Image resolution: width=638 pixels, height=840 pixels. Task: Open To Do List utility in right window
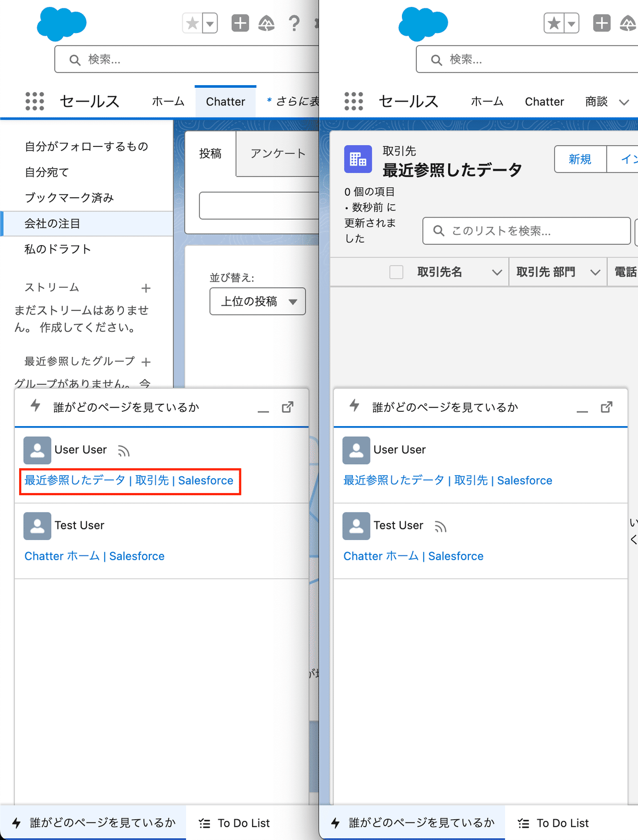pyautogui.click(x=553, y=823)
